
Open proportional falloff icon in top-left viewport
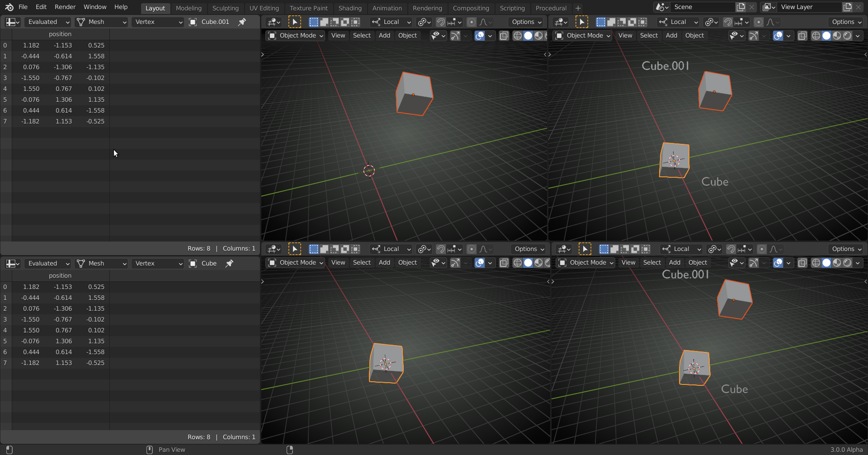coord(486,22)
